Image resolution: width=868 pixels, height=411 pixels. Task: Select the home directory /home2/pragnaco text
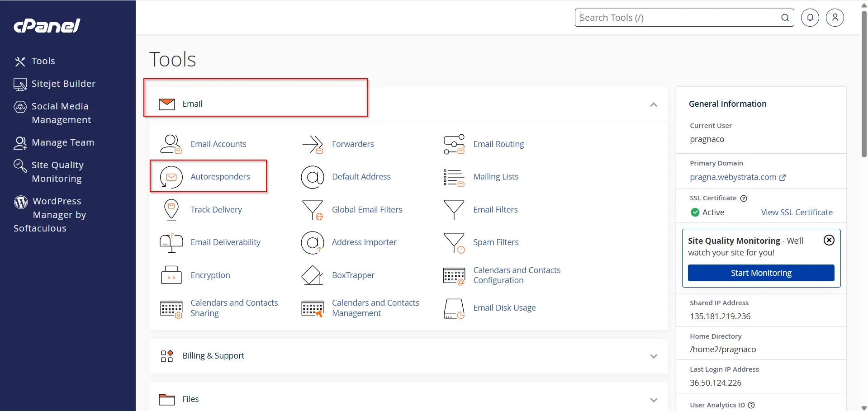pos(723,350)
